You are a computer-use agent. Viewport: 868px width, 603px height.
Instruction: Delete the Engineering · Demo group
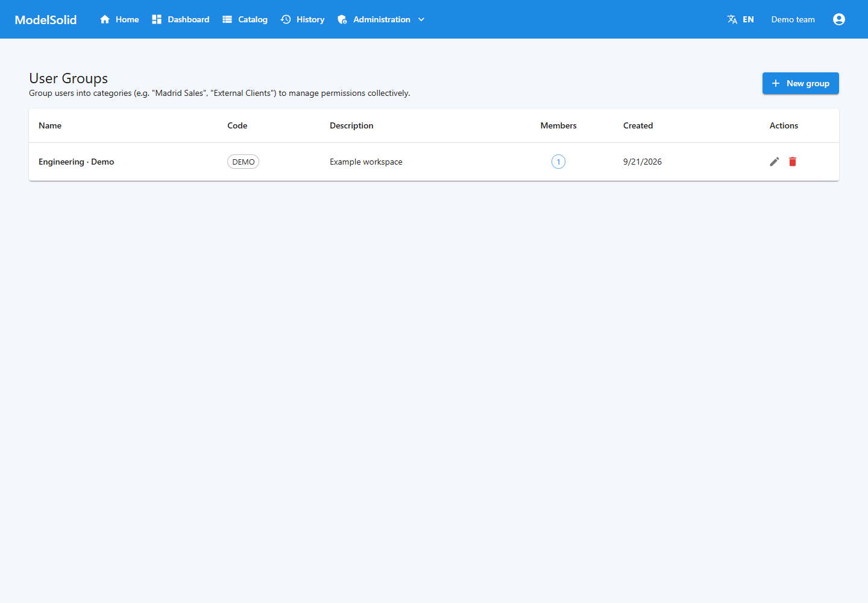click(793, 162)
